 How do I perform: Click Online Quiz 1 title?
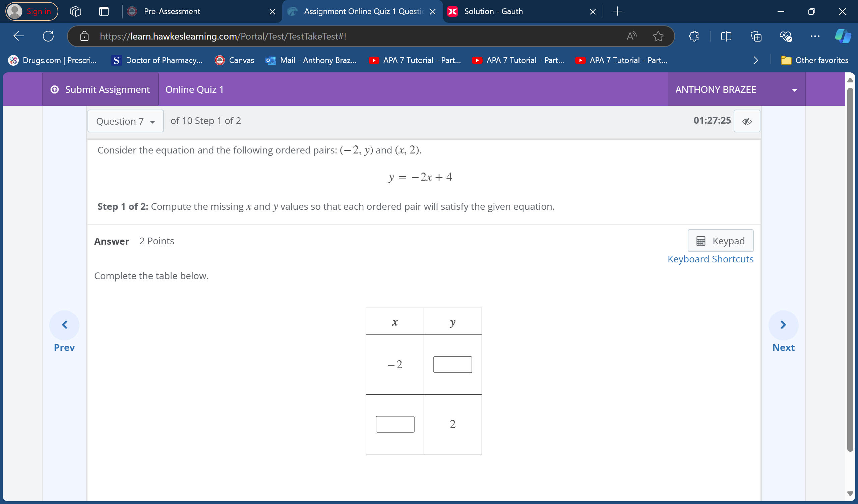(x=194, y=89)
